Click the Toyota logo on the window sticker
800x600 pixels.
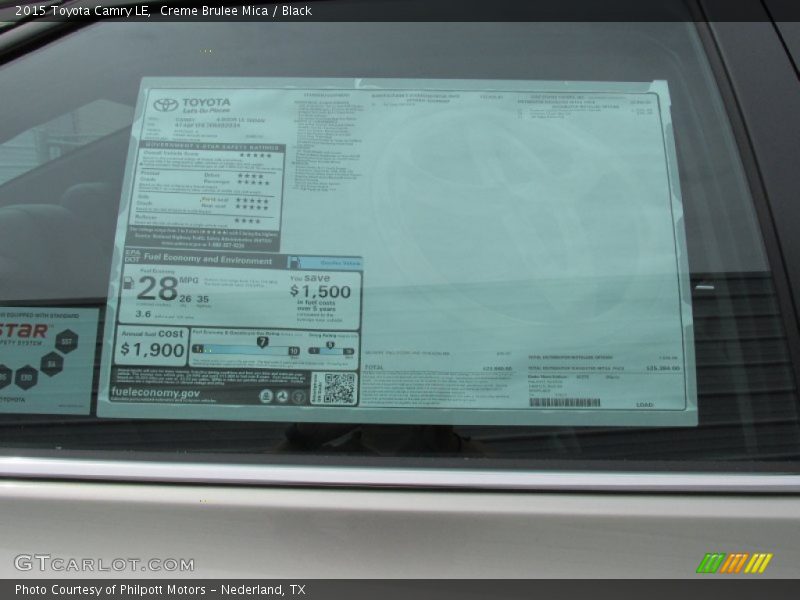pos(166,106)
